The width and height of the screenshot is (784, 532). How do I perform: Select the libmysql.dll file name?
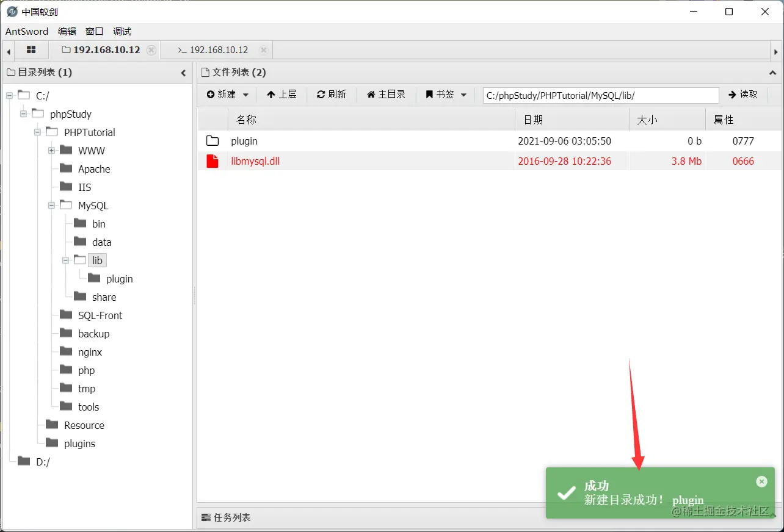255,162
